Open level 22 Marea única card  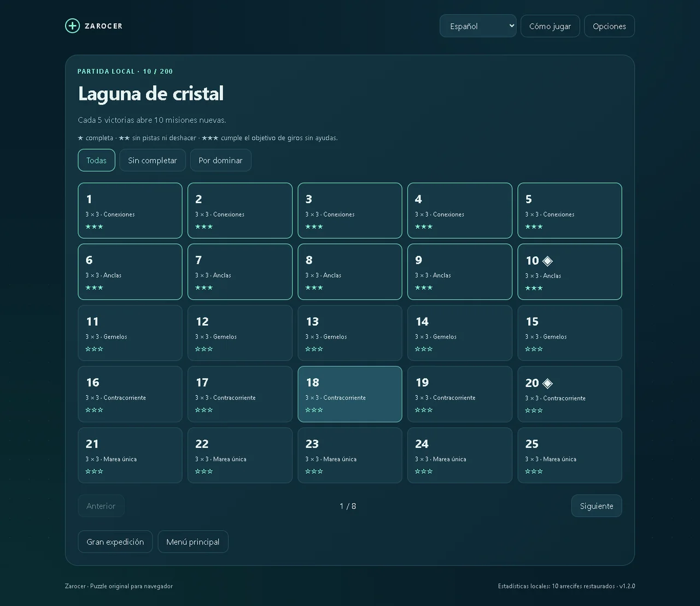pyautogui.click(x=240, y=455)
